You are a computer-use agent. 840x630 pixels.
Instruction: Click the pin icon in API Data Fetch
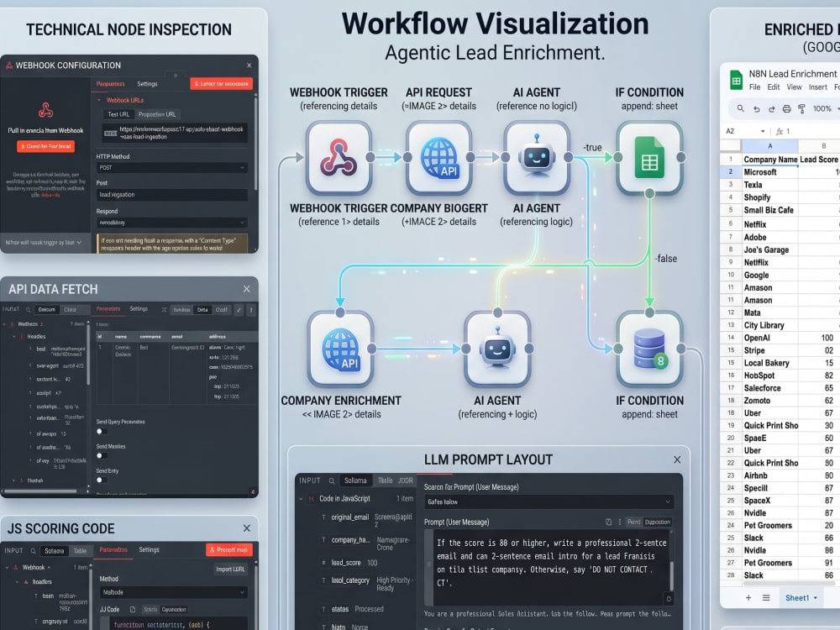coord(250,310)
